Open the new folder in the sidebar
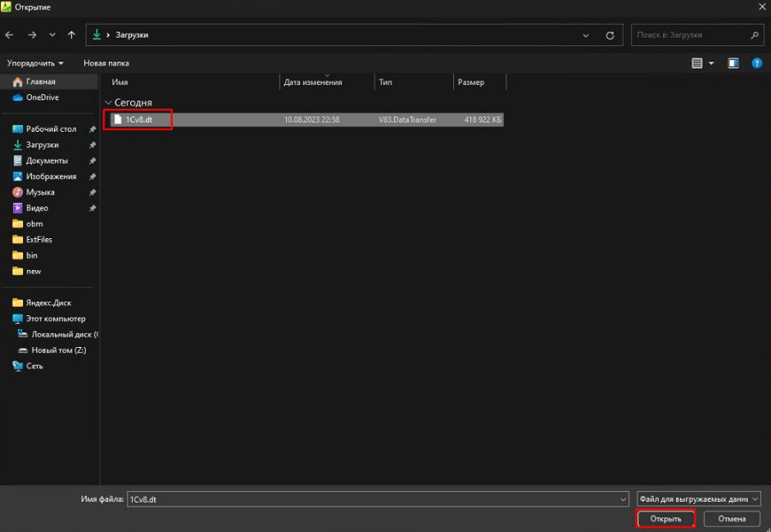This screenshot has width=771, height=532. 33,271
